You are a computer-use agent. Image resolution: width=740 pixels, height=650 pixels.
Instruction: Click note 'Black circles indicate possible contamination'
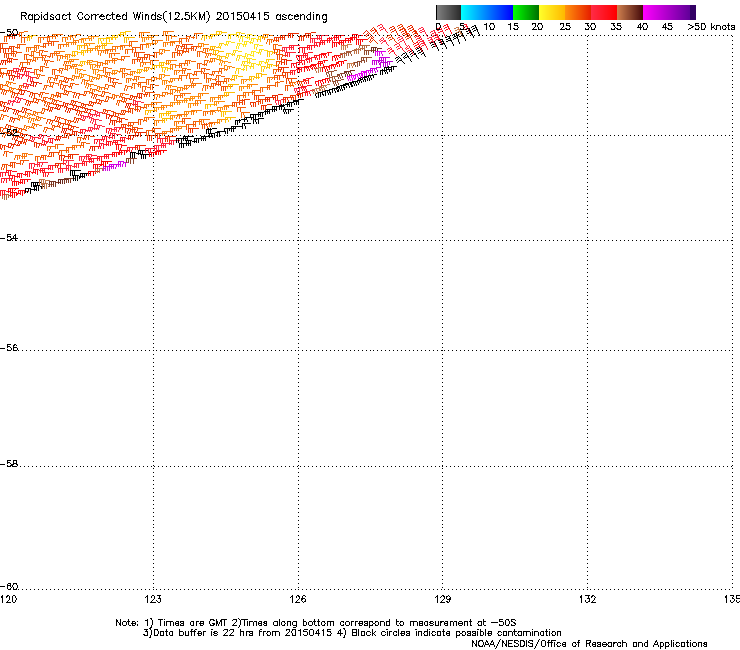(456, 633)
